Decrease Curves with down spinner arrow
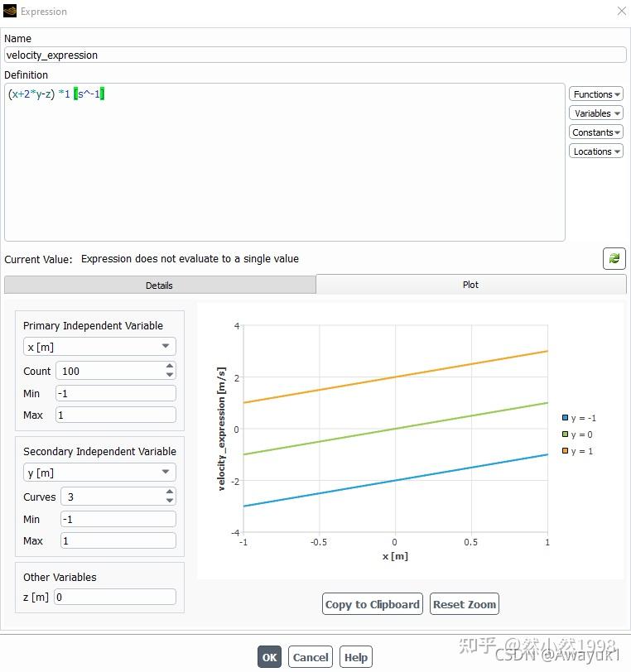The width and height of the screenshot is (631, 672). pyautogui.click(x=170, y=501)
